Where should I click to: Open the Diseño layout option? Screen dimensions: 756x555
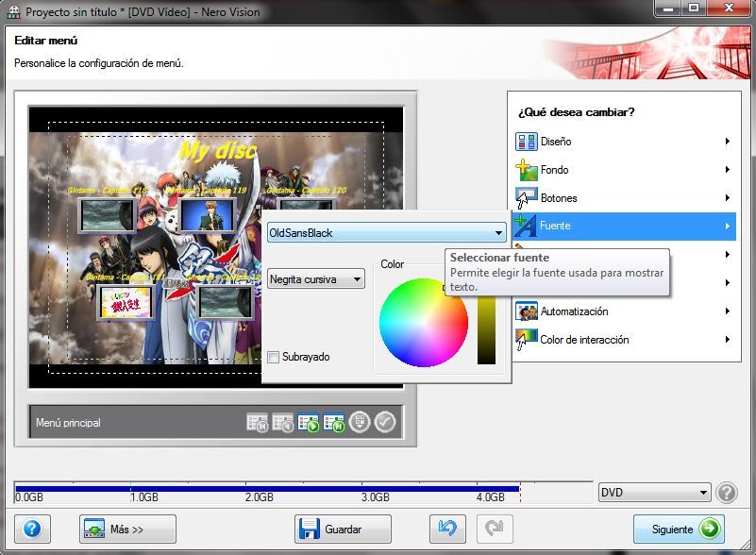624,142
